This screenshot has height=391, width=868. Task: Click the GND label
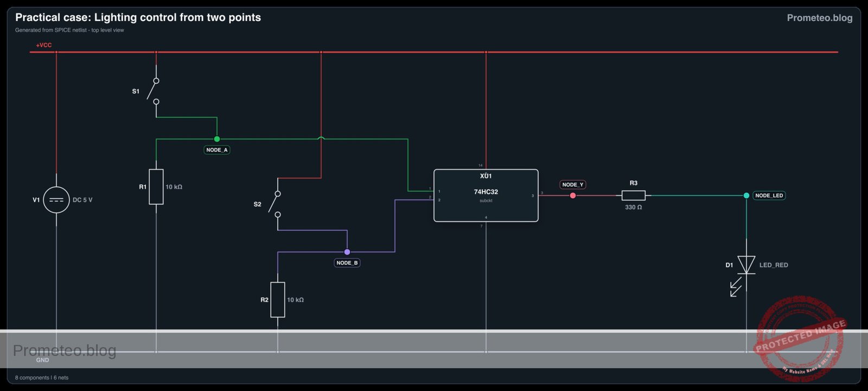[42, 360]
